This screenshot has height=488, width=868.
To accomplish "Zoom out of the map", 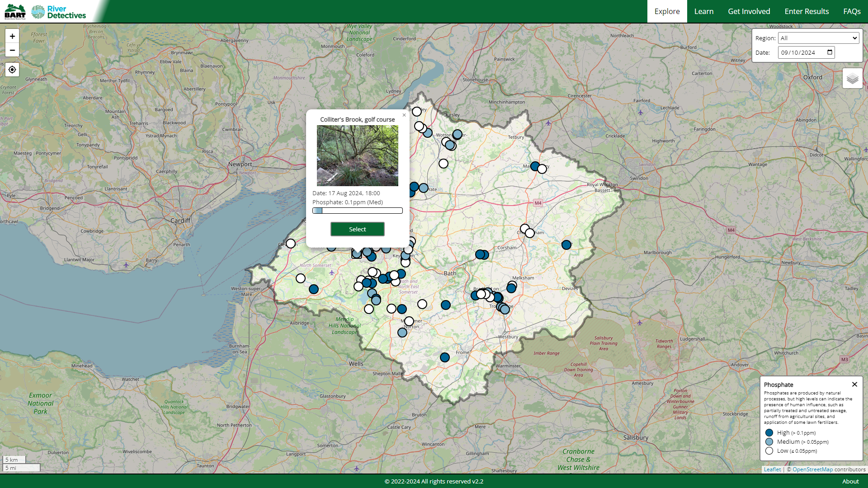I will tap(12, 50).
